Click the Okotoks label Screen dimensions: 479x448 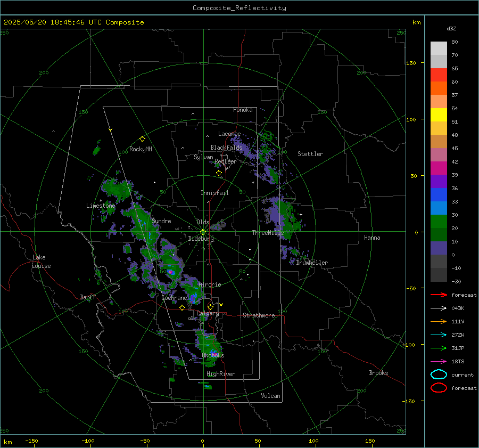coord(213,355)
